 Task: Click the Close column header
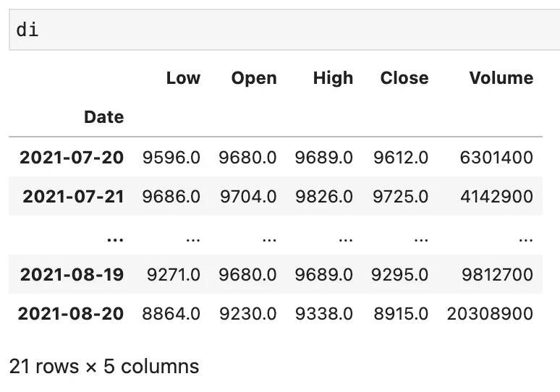[404, 78]
